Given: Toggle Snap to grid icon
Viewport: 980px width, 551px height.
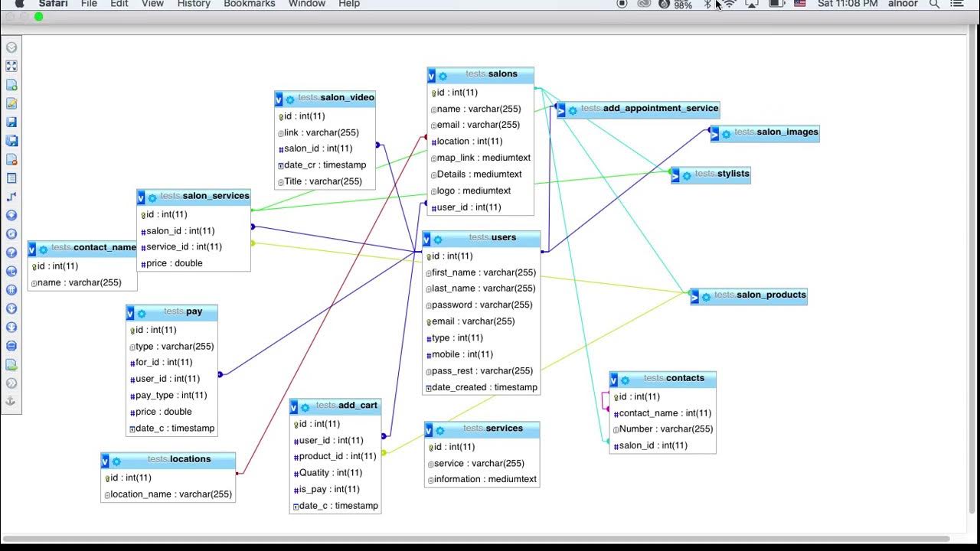Looking at the screenshot, I should (11, 290).
